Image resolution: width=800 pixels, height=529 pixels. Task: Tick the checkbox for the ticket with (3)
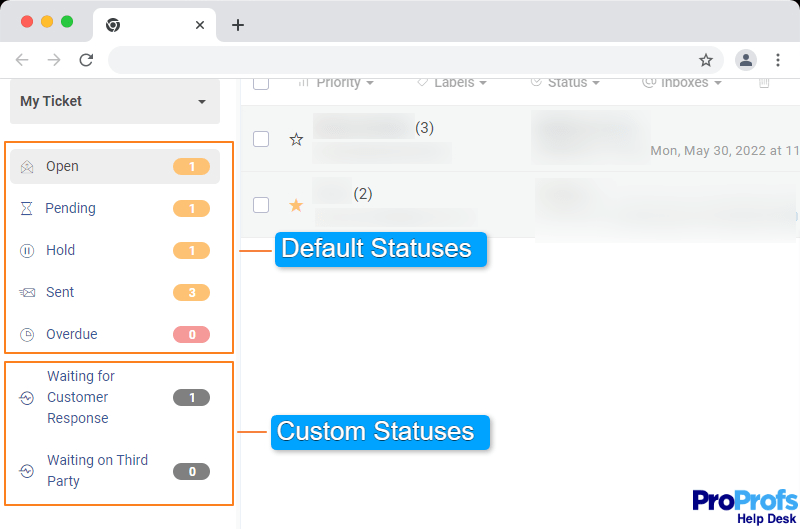(x=261, y=139)
